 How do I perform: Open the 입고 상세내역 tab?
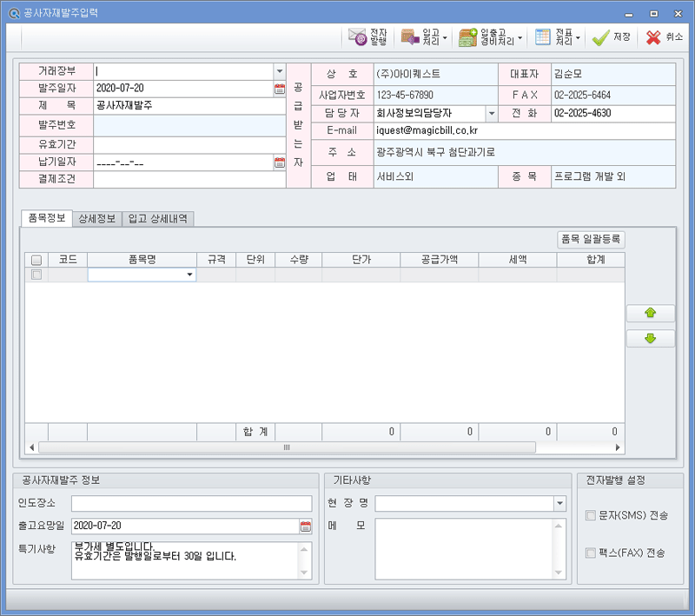pyautogui.click(x=158, y=219)
